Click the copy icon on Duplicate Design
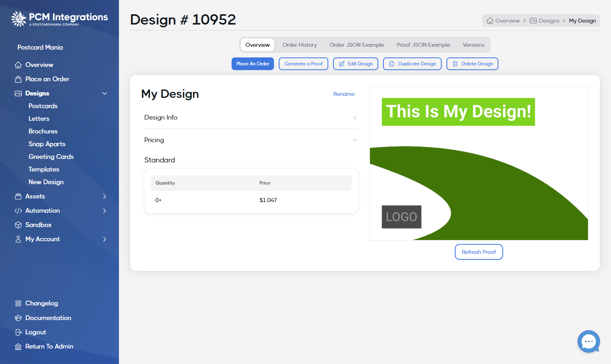The image size is (611, 364). (x=392, y=64)
